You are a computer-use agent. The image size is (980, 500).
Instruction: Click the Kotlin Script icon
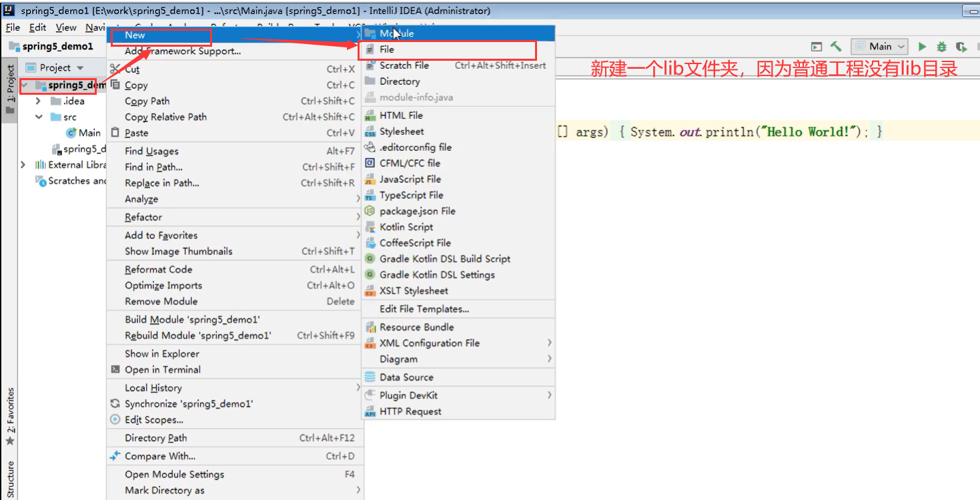tap(370, 227)
